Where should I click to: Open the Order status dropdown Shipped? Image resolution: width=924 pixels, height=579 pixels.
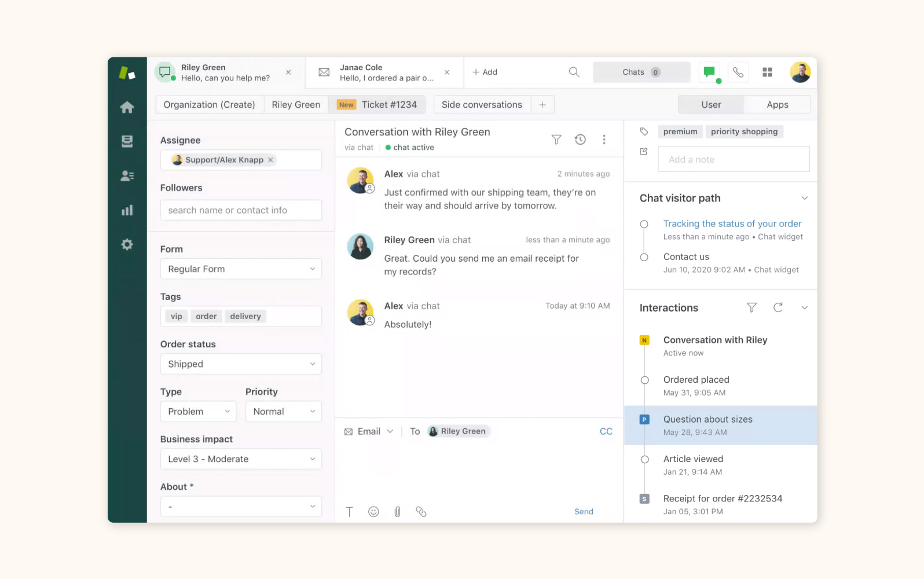click(241, 364)
